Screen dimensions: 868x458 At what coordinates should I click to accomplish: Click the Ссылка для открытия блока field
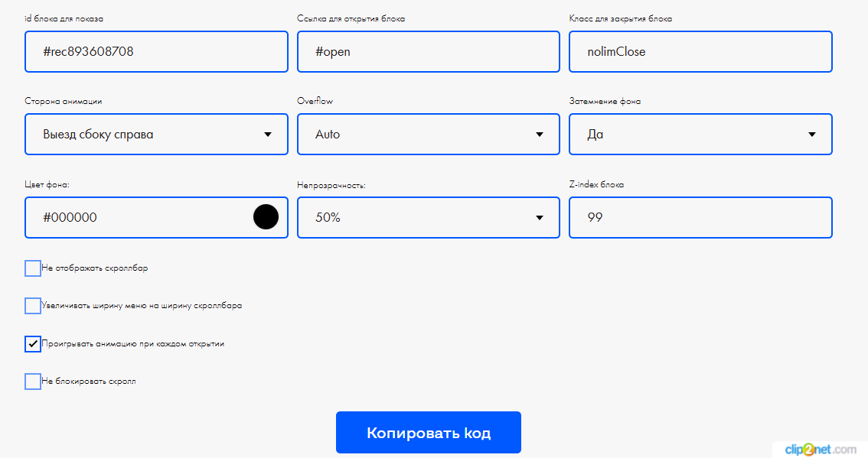pyautogui.click(x=428, y=52)
